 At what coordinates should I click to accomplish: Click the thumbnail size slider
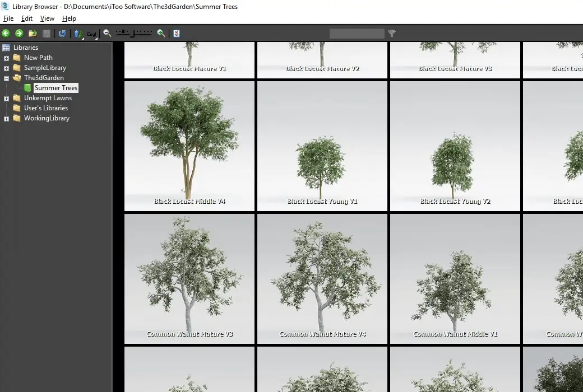coord(134,33)
